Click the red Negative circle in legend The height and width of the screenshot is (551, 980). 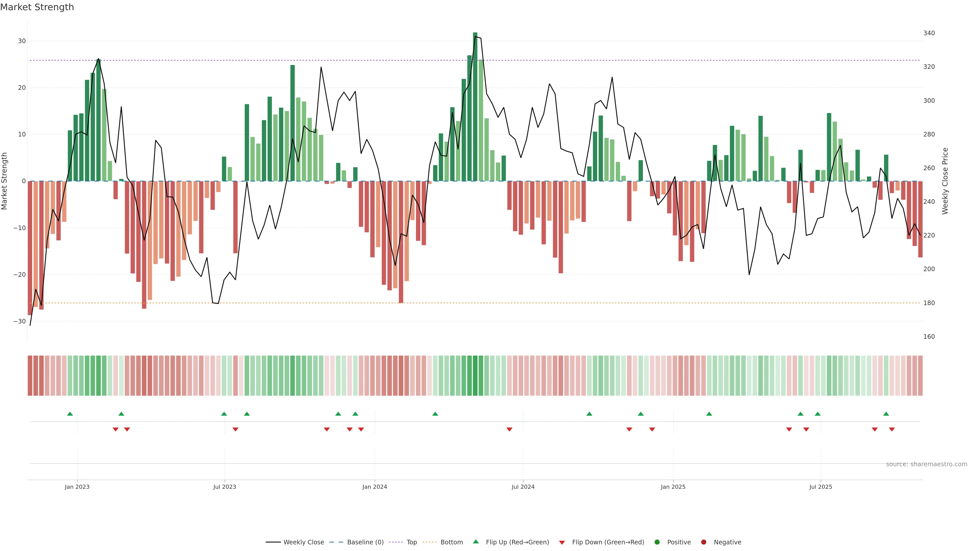click(703, 542)
